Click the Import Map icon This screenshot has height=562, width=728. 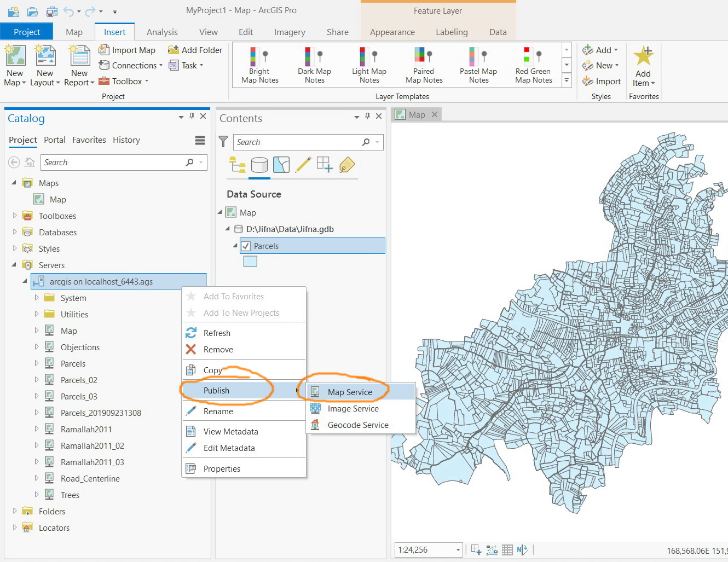pyautogui.click(x=104, y=50)
